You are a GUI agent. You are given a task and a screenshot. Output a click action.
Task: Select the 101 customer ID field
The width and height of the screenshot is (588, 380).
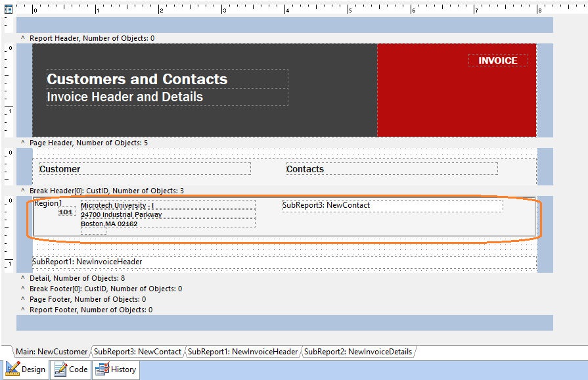click(66, 212)
